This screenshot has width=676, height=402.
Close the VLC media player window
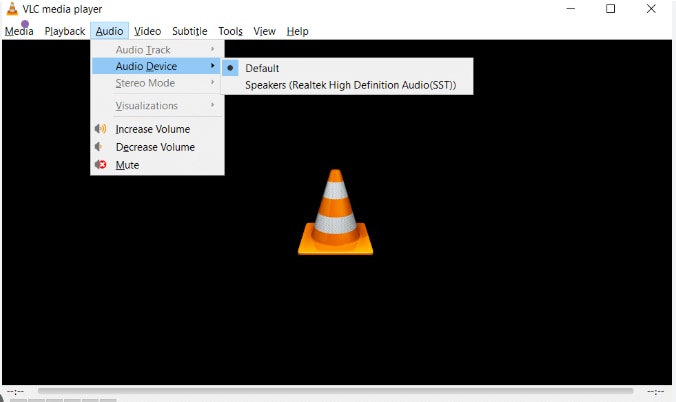[x=651, y=9]
